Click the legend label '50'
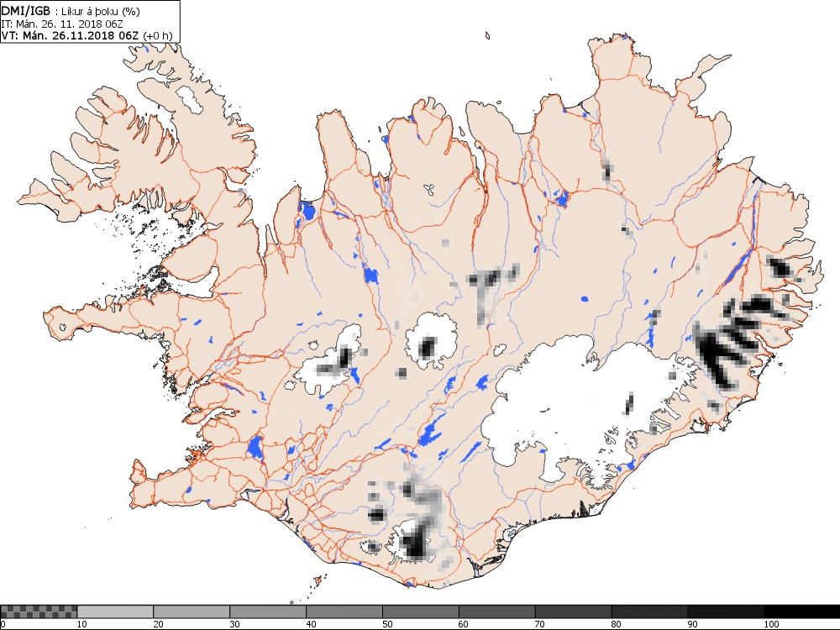Screen dimensions: 840x630 coord(387,624)
